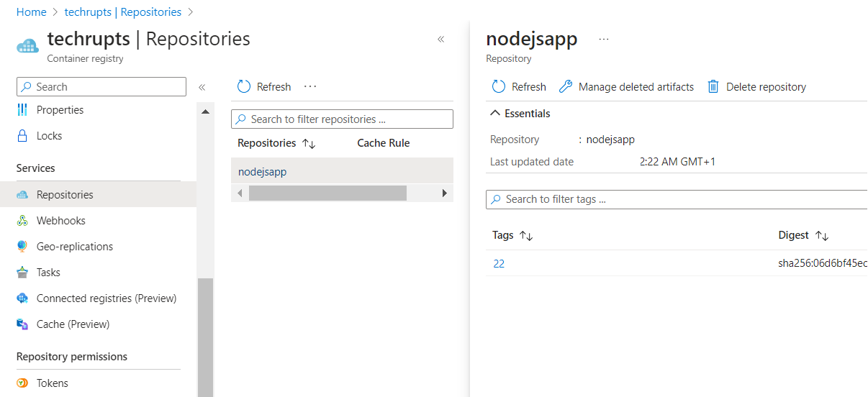The image size is (868, 397).
Task: Open Connected registries (Preview)
Action: pyautogui.click(x=106, y=298)
